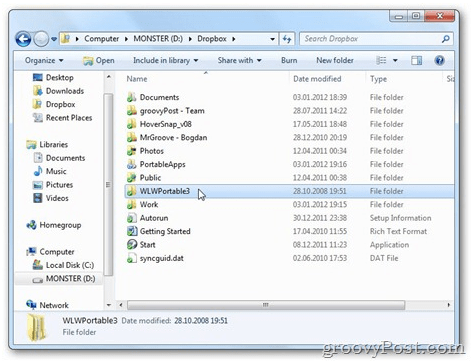This screenshot has height=361, width=471.
Task: Click the refresh button beside address bar
Action: [x=287, y=39]
